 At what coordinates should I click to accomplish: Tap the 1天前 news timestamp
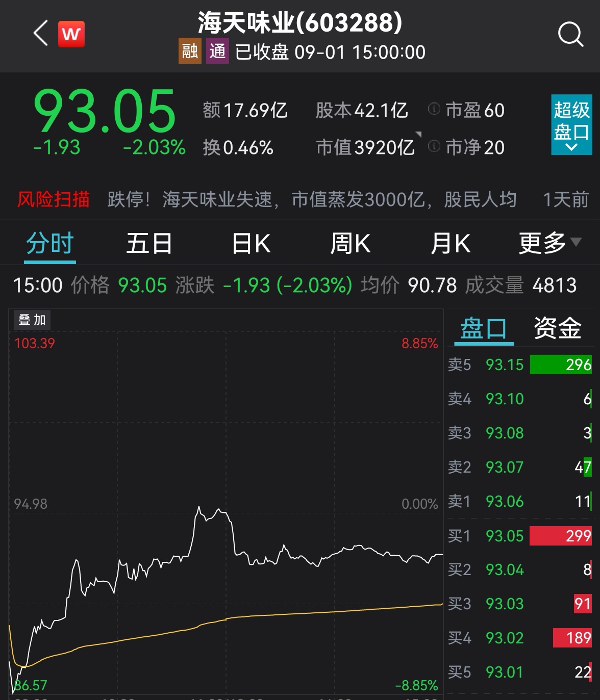pos(566,199)
